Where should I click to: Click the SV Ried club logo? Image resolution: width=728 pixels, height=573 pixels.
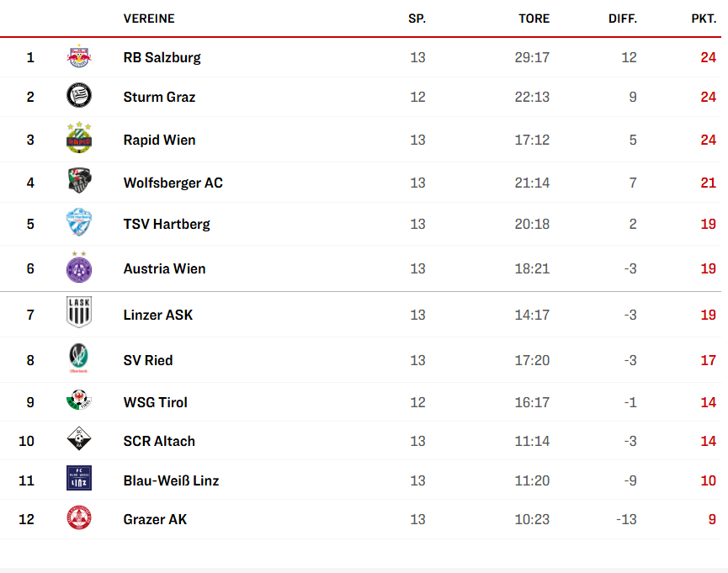[x=79, y=359]
